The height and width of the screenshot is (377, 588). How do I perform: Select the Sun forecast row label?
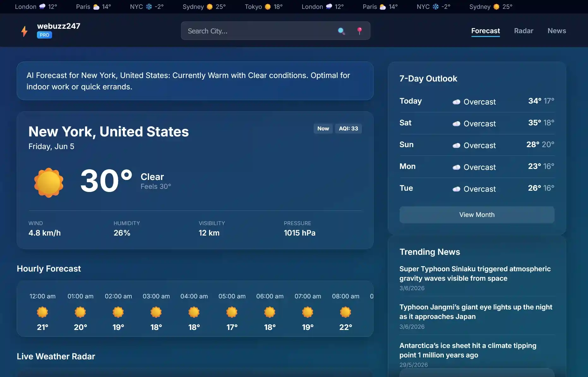point(406,145)
